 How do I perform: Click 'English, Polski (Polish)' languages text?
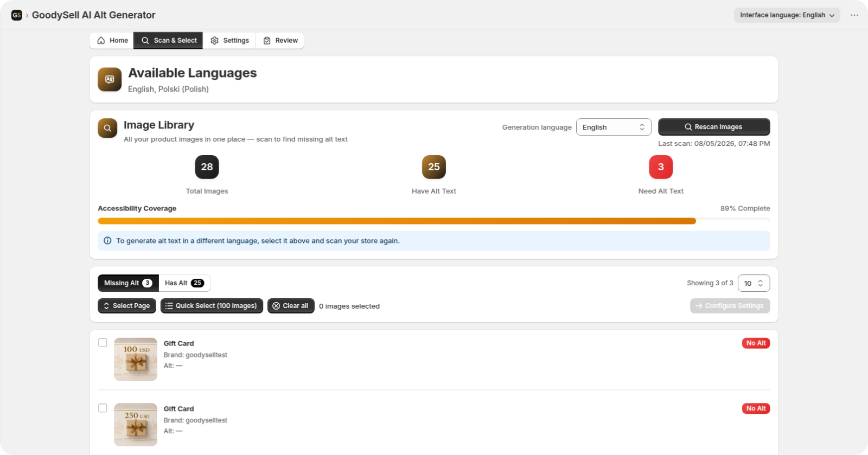[x=168, y=89]
